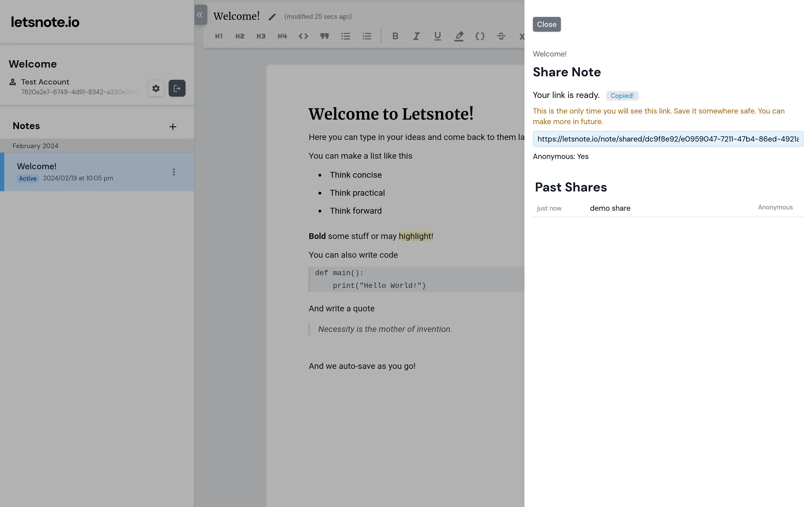Close the Share Note panel
This screenshot has height=507, width=812.
546,25
